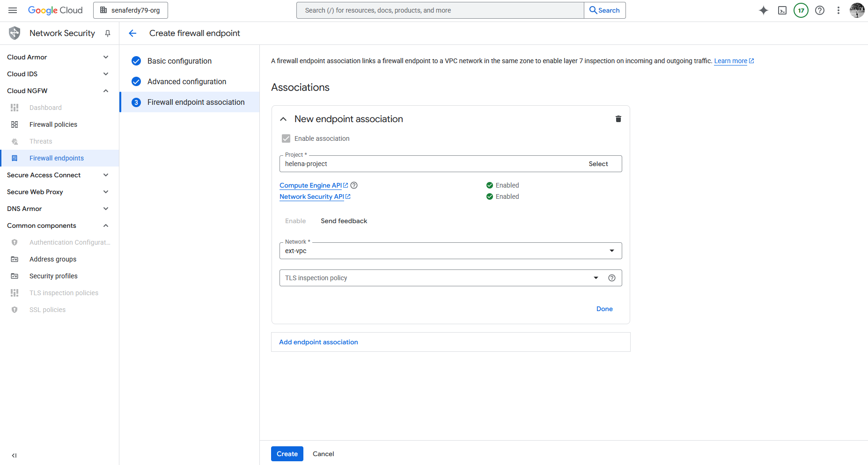This screenshot has height=465, width=868.
Task: Go back using the left arrow icon
Action: tap(132, 33)
